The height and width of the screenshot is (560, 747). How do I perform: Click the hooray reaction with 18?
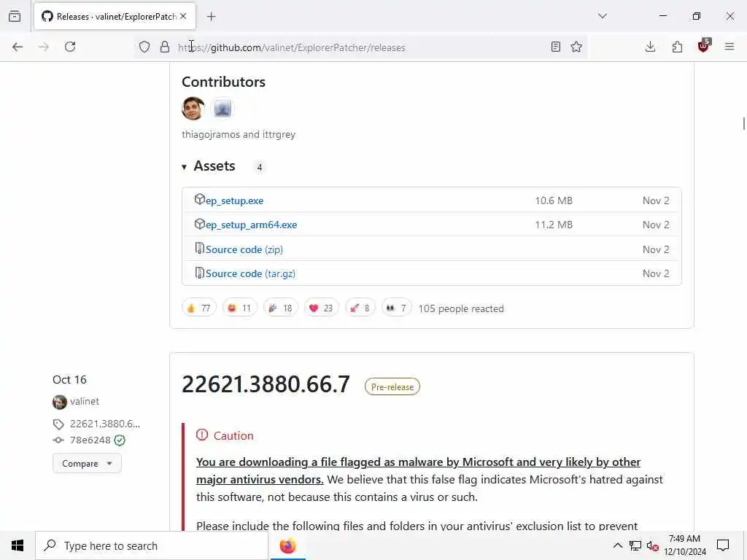[281, 308]
